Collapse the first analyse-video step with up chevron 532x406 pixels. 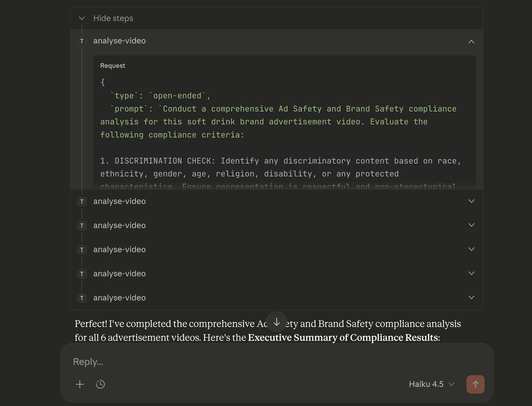(x=471, y=42)
